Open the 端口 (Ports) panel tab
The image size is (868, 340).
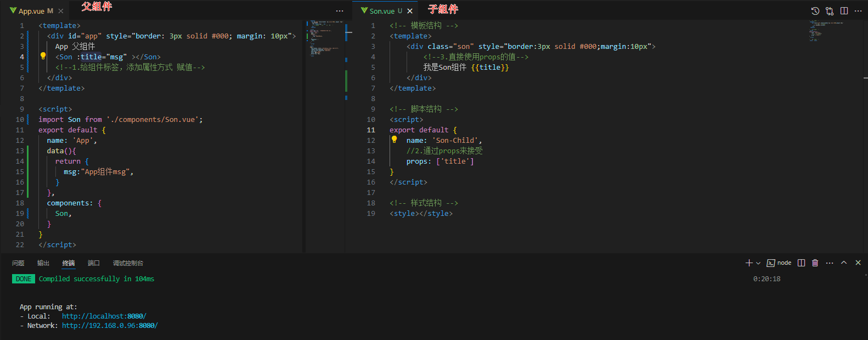(x=94, y=263)
